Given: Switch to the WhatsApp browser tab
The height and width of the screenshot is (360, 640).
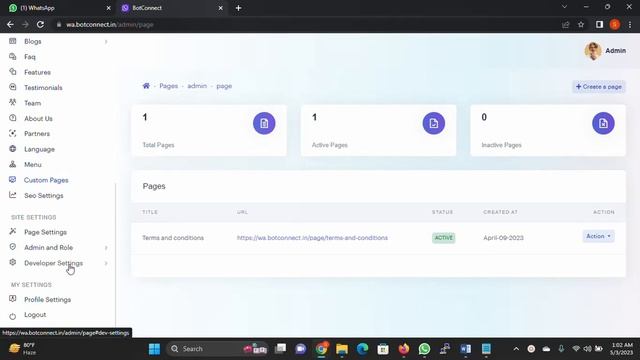Looking at the screenshot, I should point(59,8).
